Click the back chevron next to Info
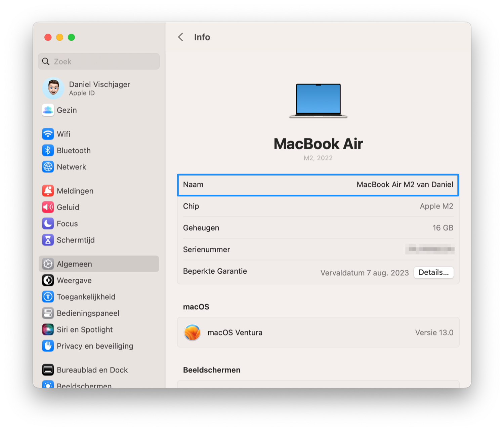504x431 pixels. pos(180,37)
